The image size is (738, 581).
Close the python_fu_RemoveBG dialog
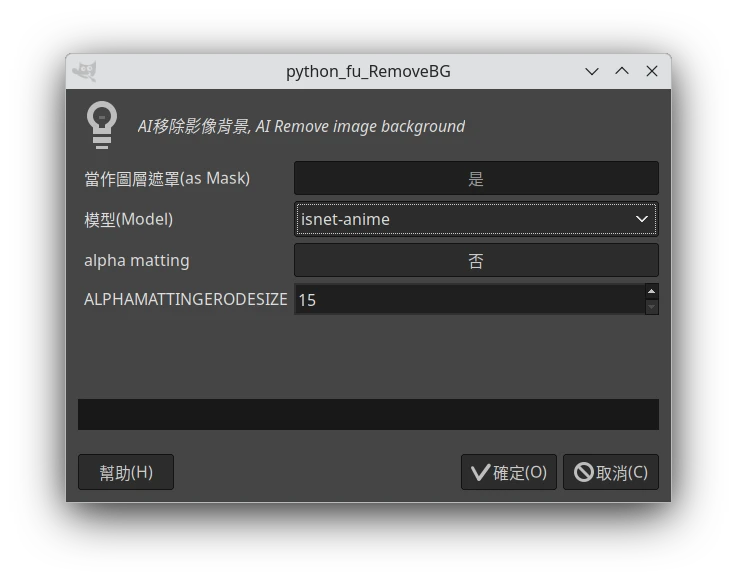click(652, 71)
